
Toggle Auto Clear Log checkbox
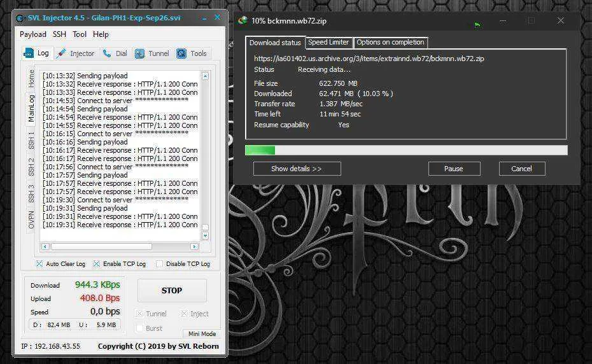pyautogui.click(x=39, y=264)
